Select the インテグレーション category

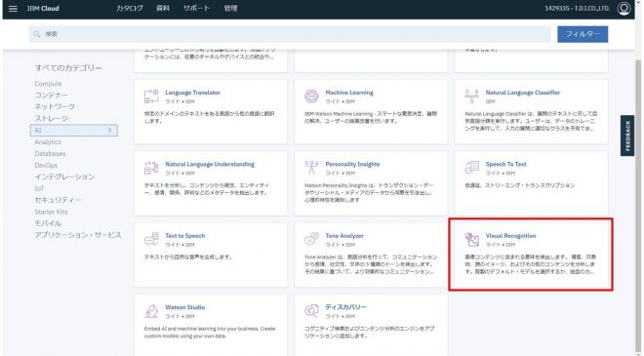64,177
